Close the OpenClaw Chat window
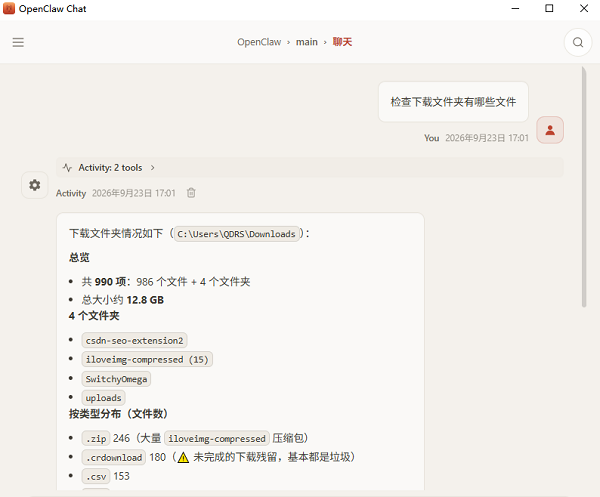The height and width of the screenshot is (497, 600). pyautogui.click(x=584, y=8)
